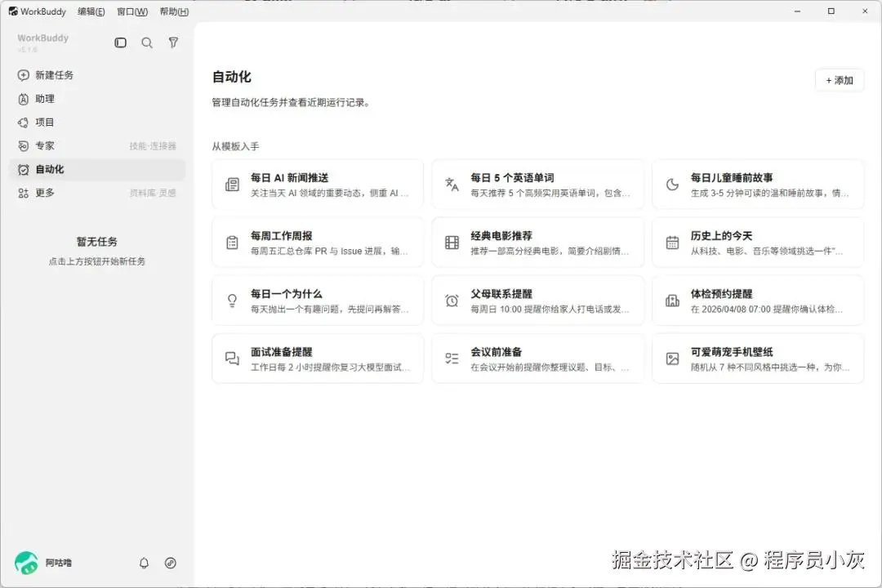Select 新建任务 in the sidebar

(96, 75)
